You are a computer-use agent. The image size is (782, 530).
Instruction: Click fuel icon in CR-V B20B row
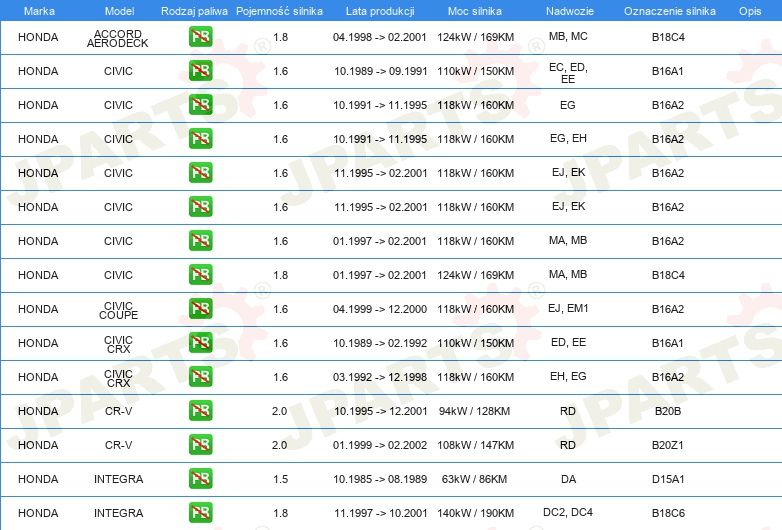click(x=200, y=411)
